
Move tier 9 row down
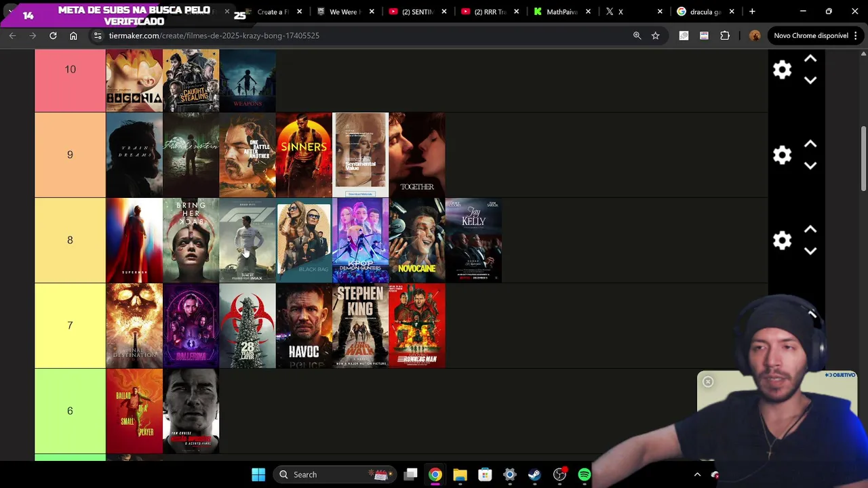pyautogui.click(x=810, y=165)
